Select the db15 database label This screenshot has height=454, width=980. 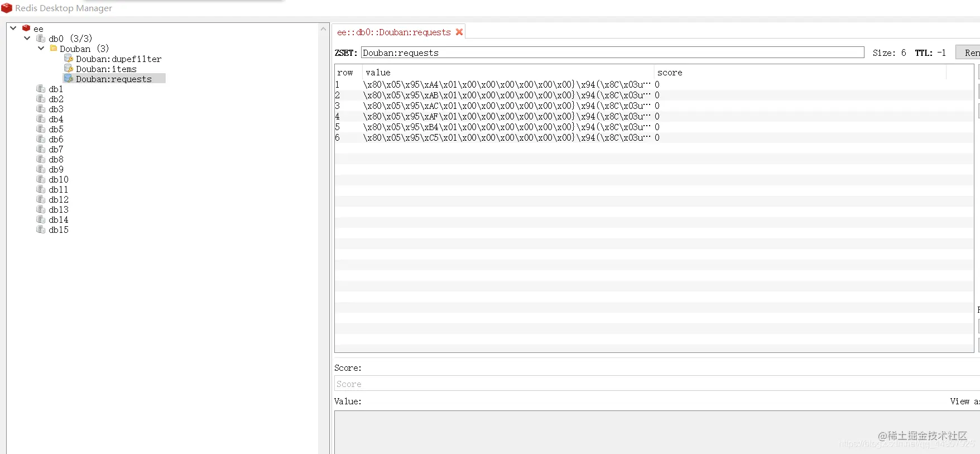[x=59, y=230]
